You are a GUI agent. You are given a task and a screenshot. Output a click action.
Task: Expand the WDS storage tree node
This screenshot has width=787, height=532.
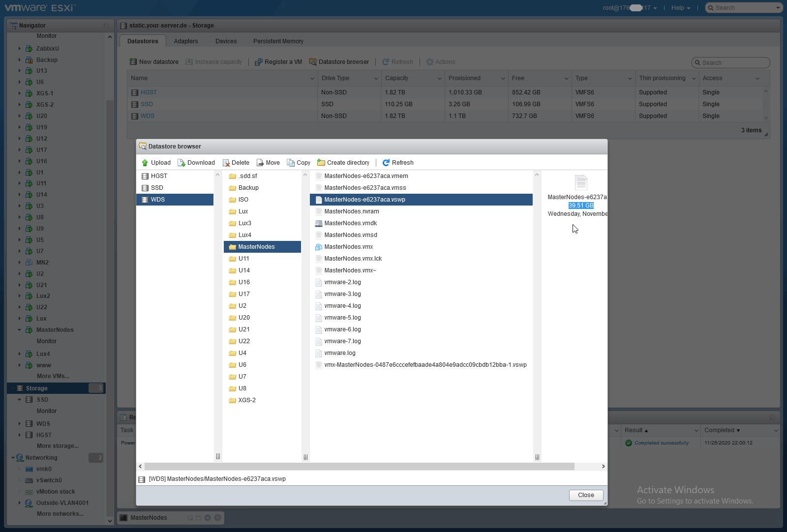point(20,424)
